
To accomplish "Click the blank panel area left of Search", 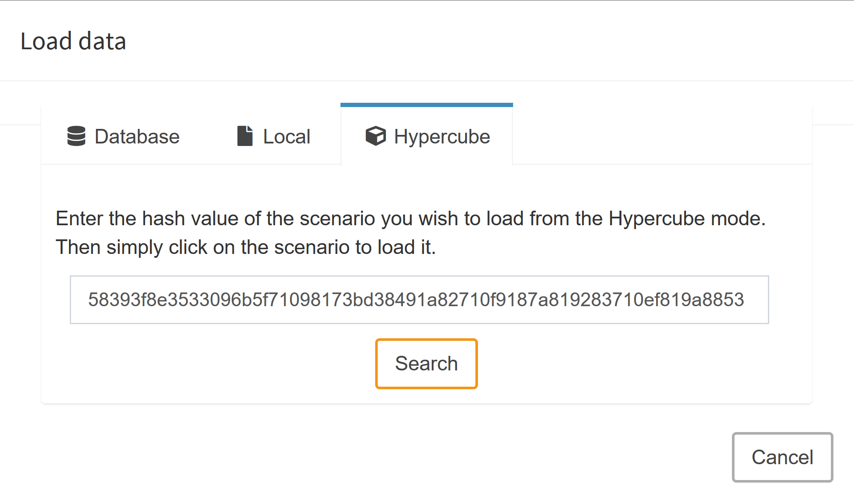I will tap(214, 364).
